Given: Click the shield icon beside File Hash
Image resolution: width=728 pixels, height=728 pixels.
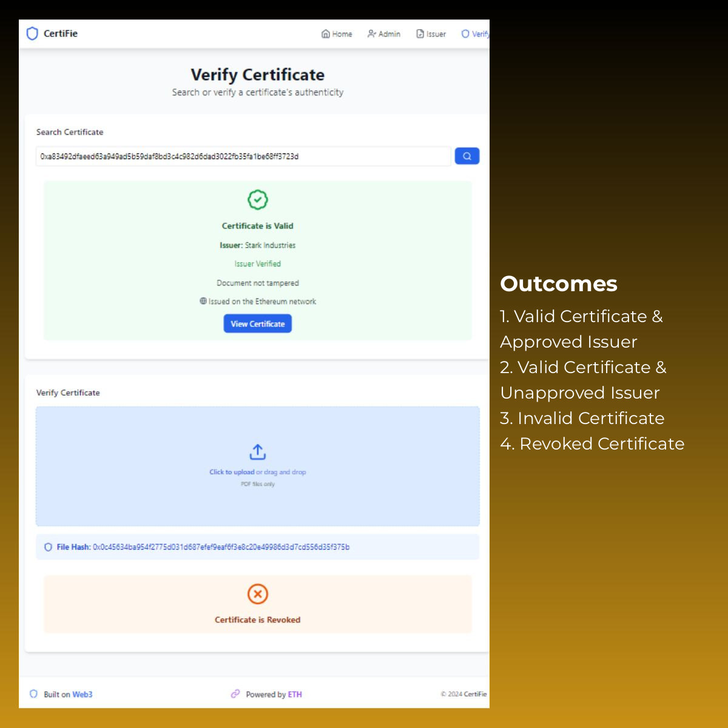Looking at the screenshot, I should pos(49,547).
